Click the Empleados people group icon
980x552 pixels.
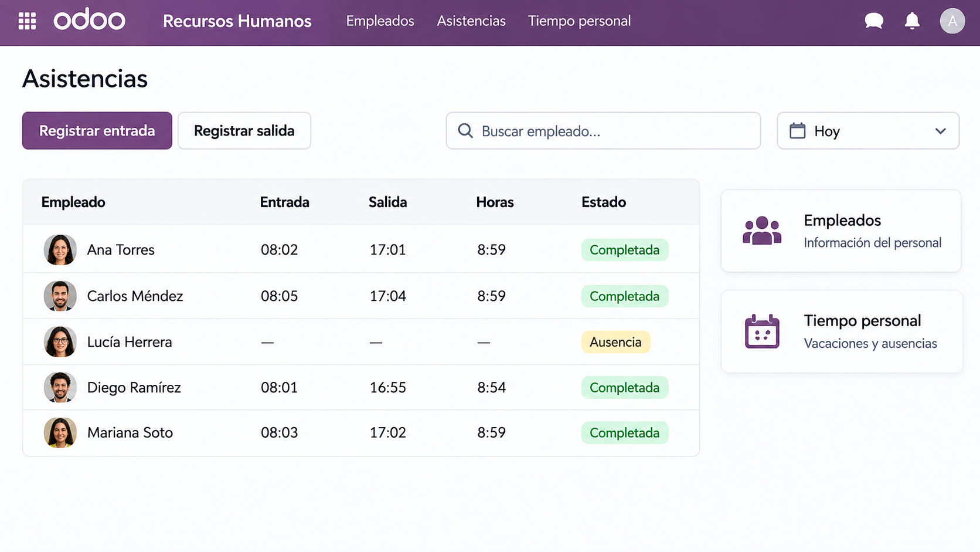pos(762,231)
